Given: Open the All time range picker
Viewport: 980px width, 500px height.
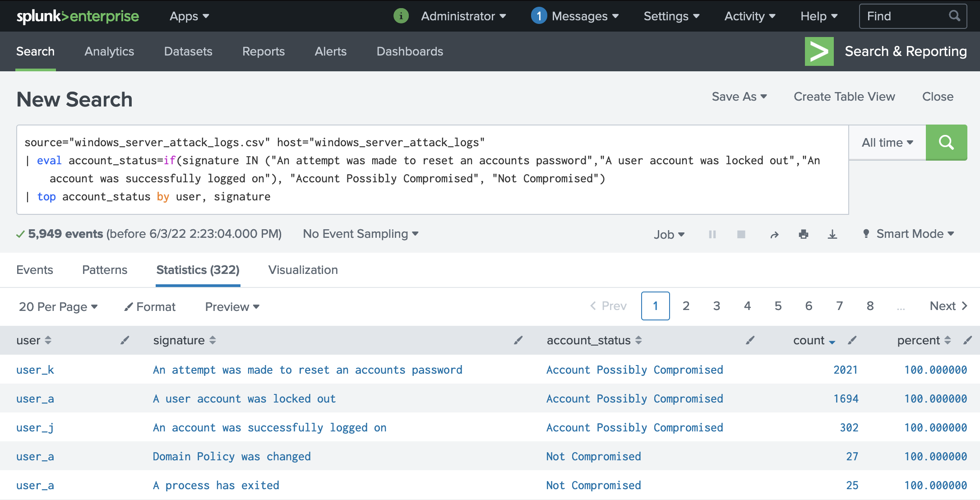Looking at the screenshot, I should [887, 143].
